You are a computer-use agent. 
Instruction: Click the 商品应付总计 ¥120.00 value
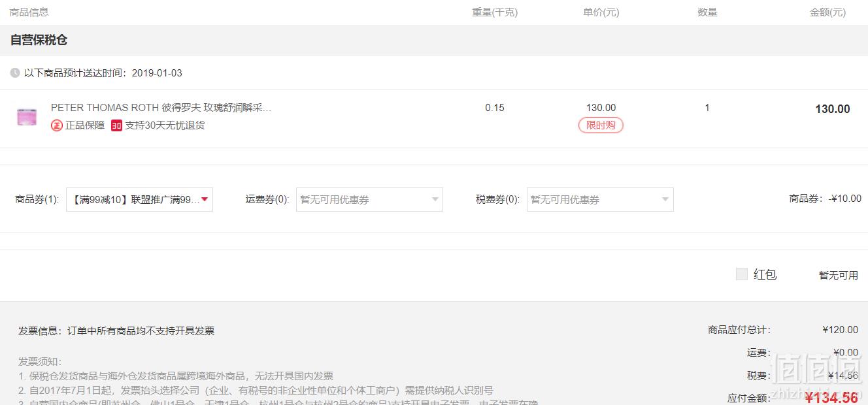point(841,330)
